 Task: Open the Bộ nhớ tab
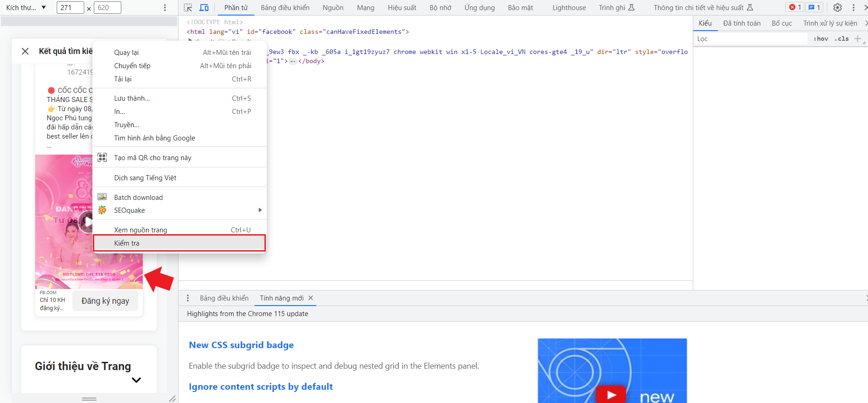(x=441, y=8)
